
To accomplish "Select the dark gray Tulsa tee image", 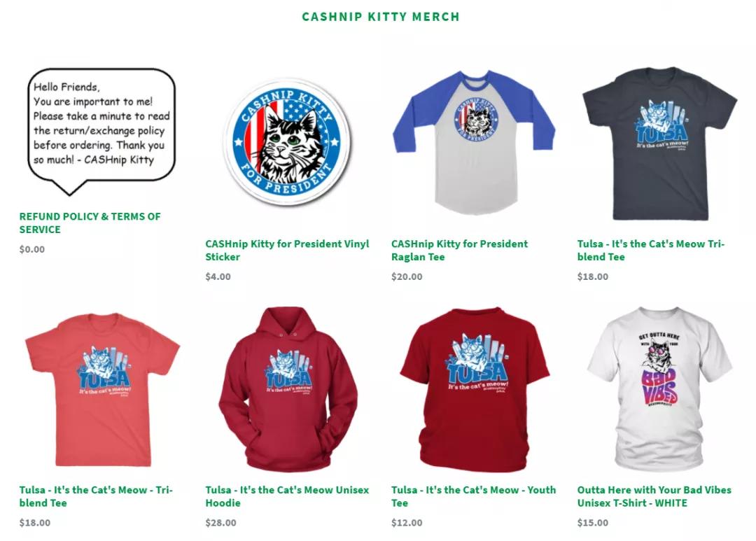I will pyautogui.click(x=660, y=143).
